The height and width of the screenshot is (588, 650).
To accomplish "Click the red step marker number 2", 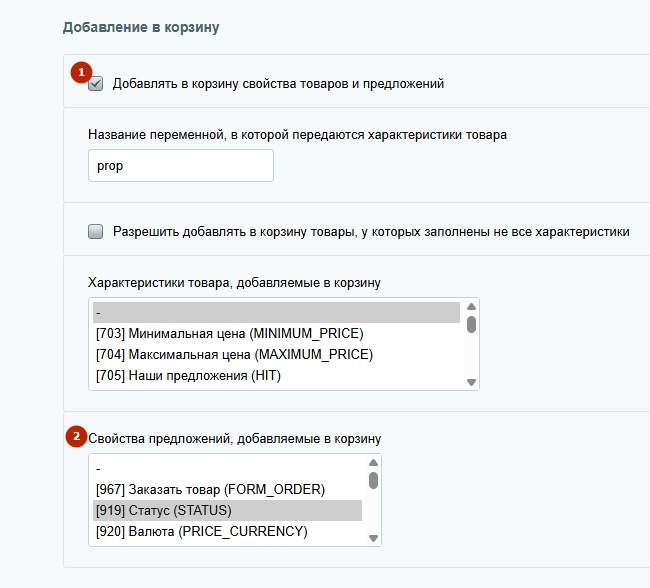I will [76, 437].
